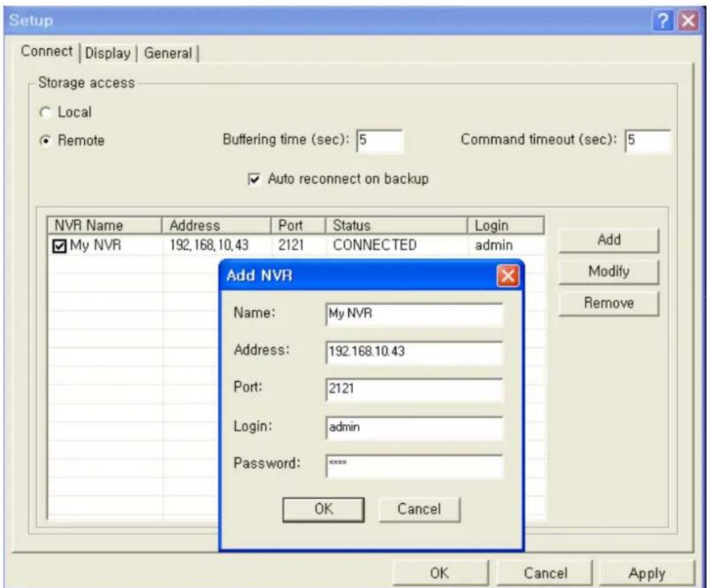Click the Login field in Add NVR

coord(414,427)
